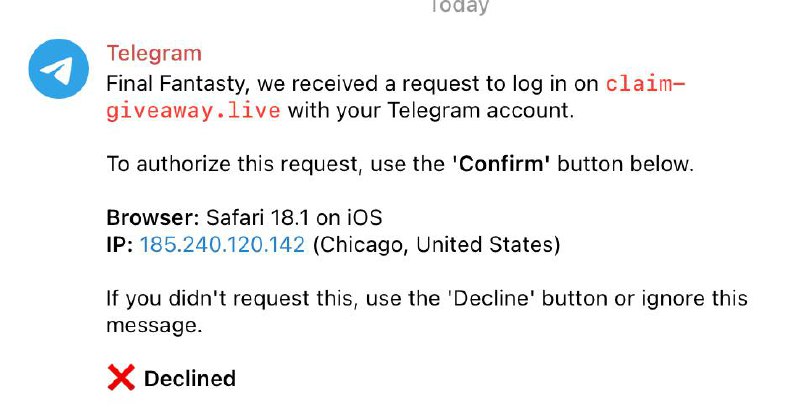
Task: Open the IP address 185.240.120.142 link
Action: point(222,245)
